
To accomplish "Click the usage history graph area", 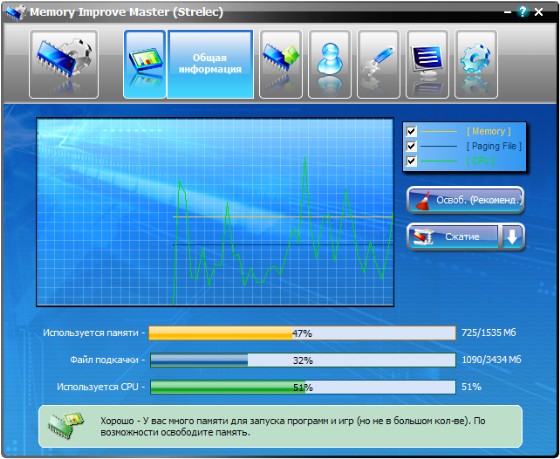I will coord(215,212).
